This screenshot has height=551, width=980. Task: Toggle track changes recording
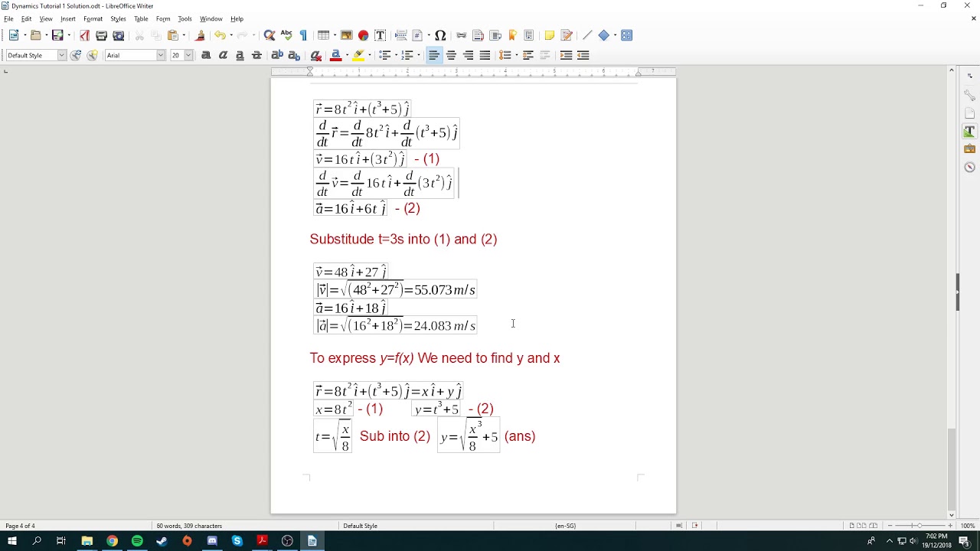click(x=567, y=35)
